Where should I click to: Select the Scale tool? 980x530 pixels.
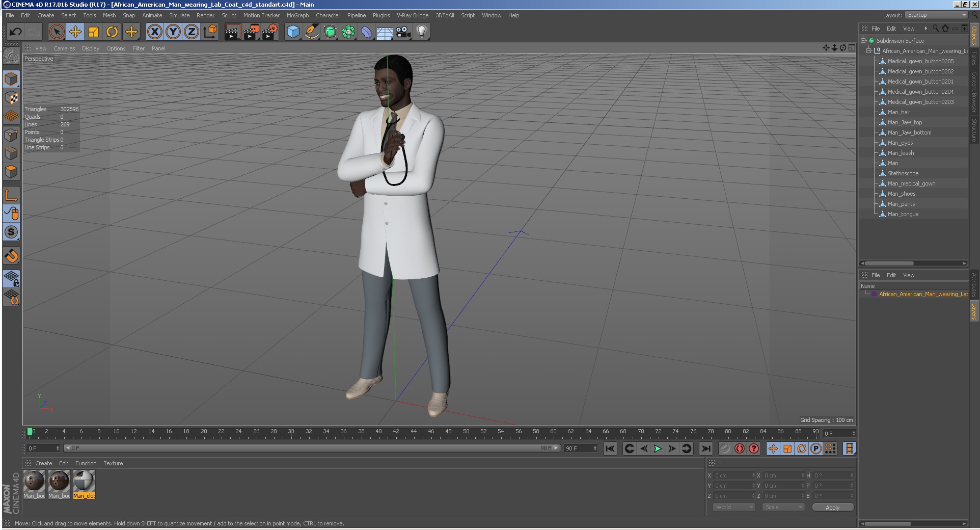pyautogui.click(x=94, y=32)
